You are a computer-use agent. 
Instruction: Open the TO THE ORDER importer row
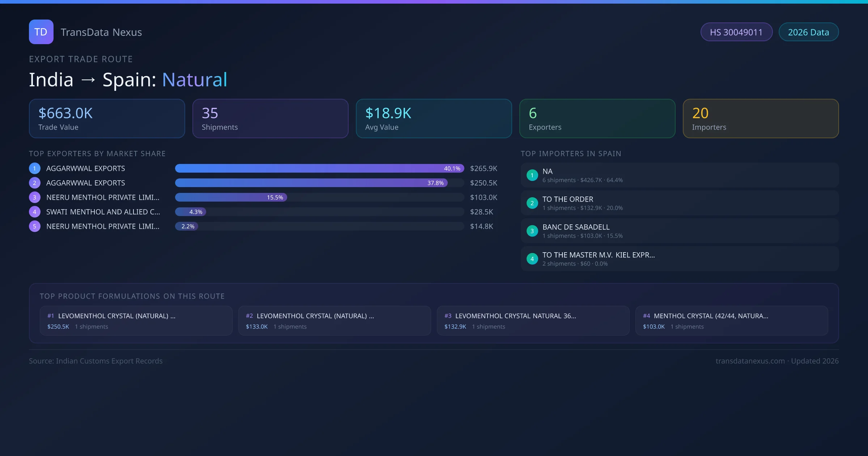click(x=679, y=203)
